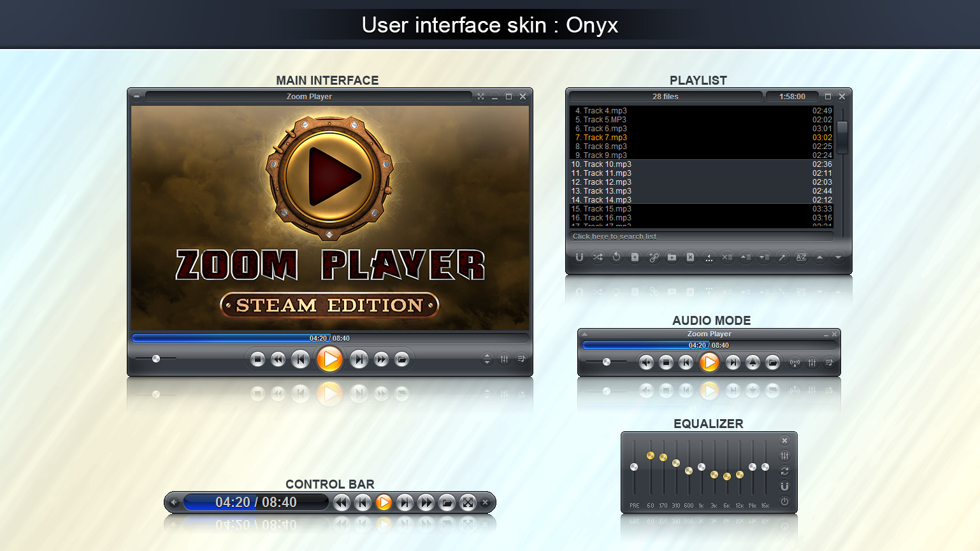This screenshot has width=980, height=551.
Task: Toggle fullscreen from the main title bar
Action: 480,96
